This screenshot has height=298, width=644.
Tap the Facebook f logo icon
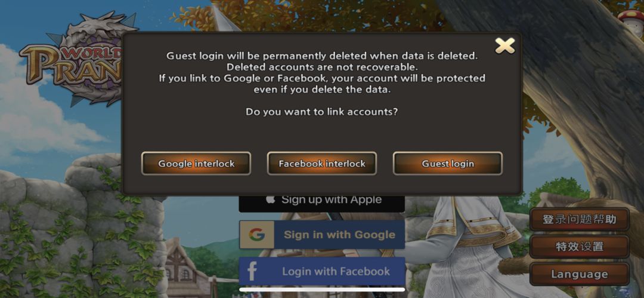click(x=252, y=271)
